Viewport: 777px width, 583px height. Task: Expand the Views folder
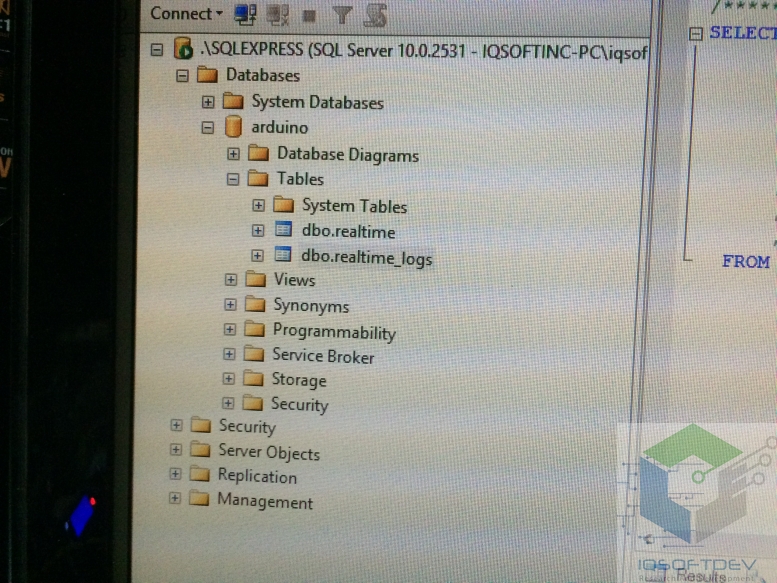(231, 280)
